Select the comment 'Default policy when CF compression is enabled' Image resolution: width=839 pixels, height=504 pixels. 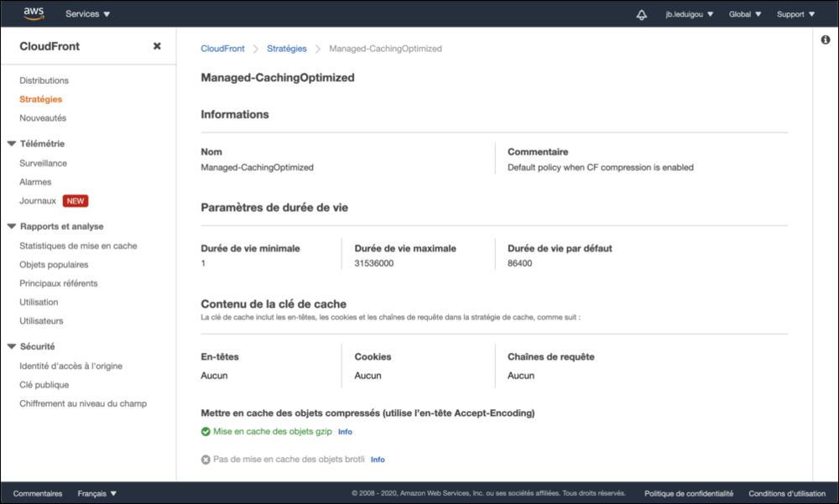[601, 168]
